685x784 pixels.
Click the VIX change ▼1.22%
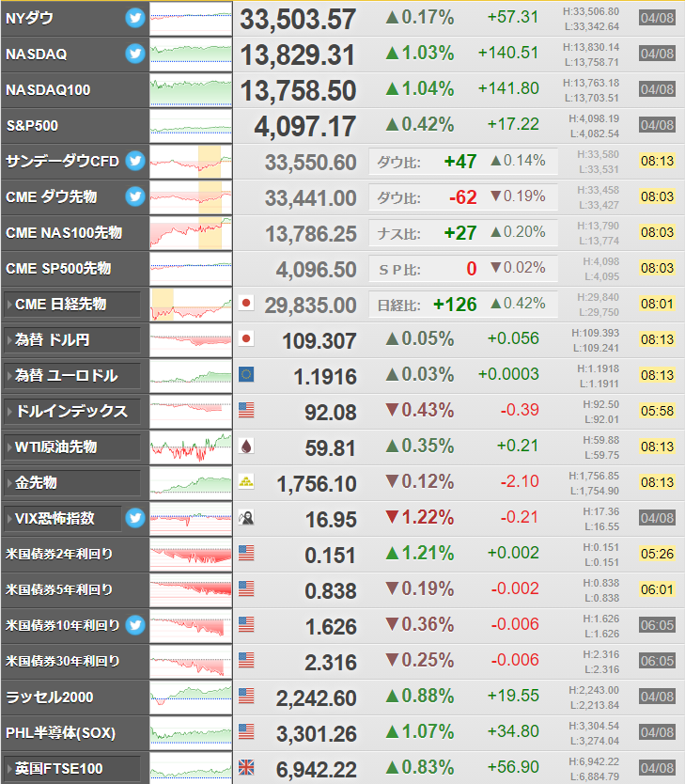click(420, 517)
